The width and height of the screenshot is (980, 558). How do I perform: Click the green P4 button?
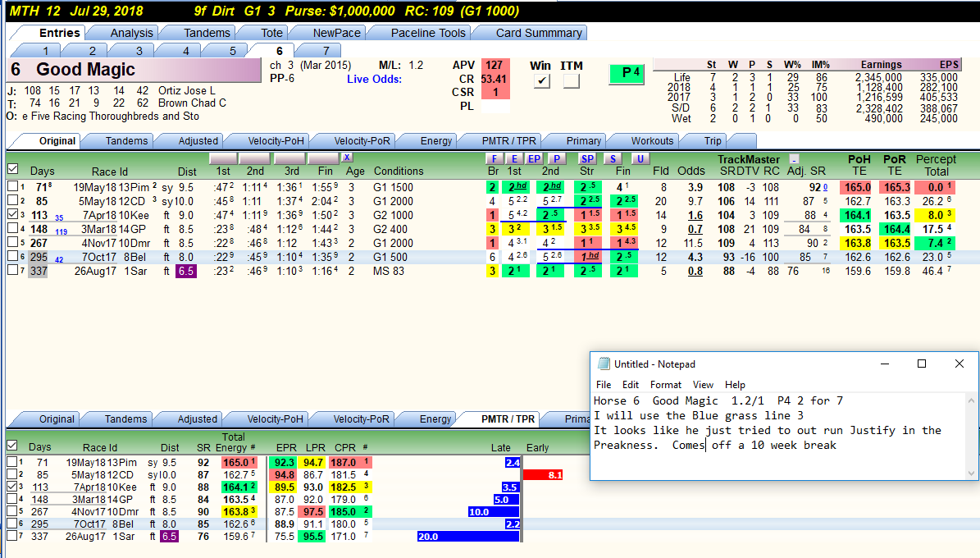[x=627, y=73]
